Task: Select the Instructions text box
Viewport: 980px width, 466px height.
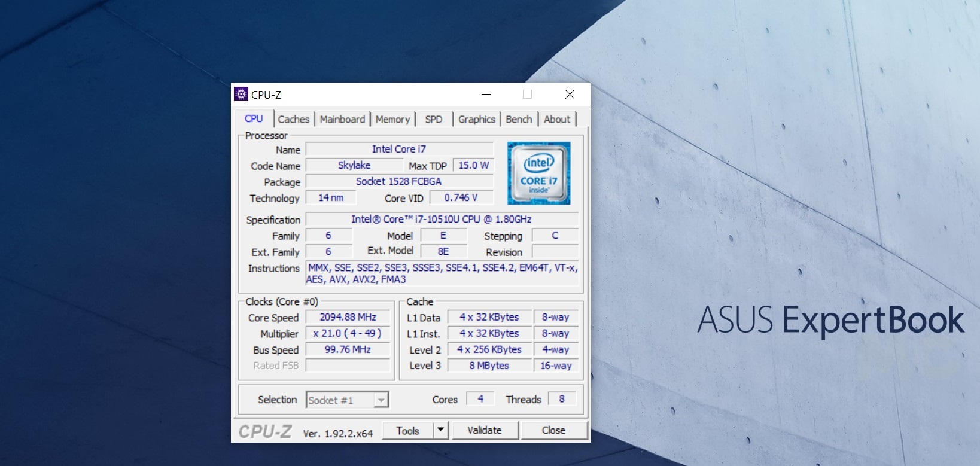Action: coord(442,274)
